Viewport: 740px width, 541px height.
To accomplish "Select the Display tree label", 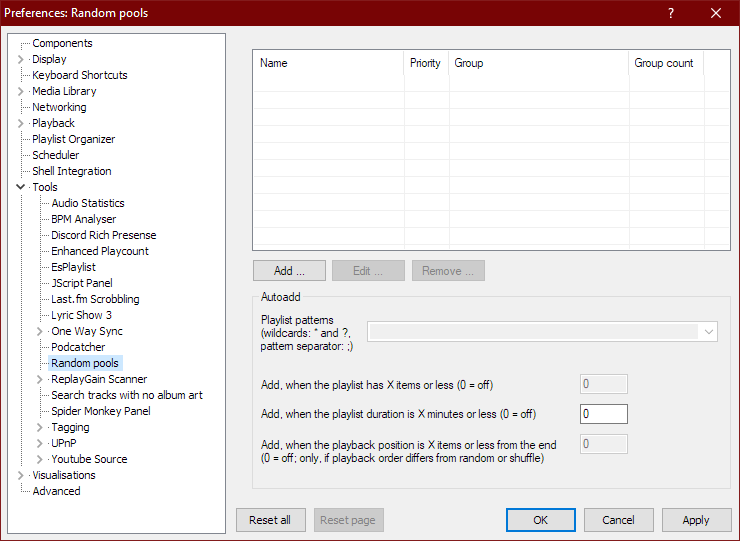I will coord(49,59).
